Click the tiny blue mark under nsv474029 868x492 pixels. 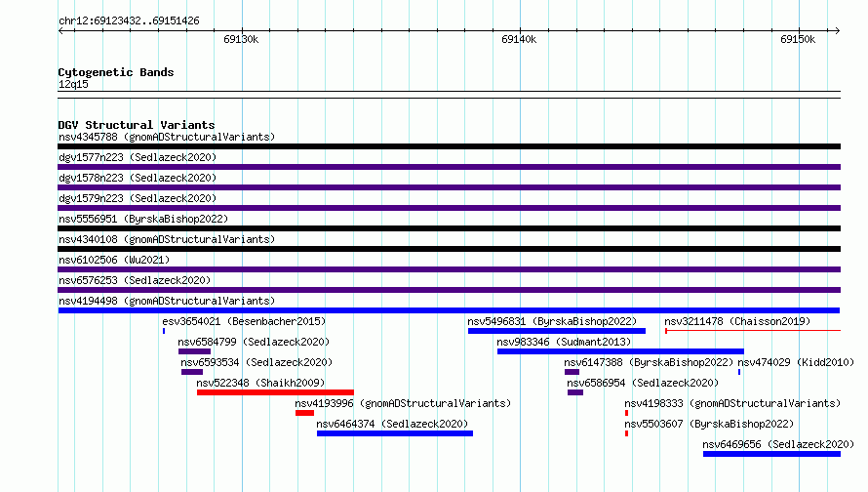click(x=739, y=372)
